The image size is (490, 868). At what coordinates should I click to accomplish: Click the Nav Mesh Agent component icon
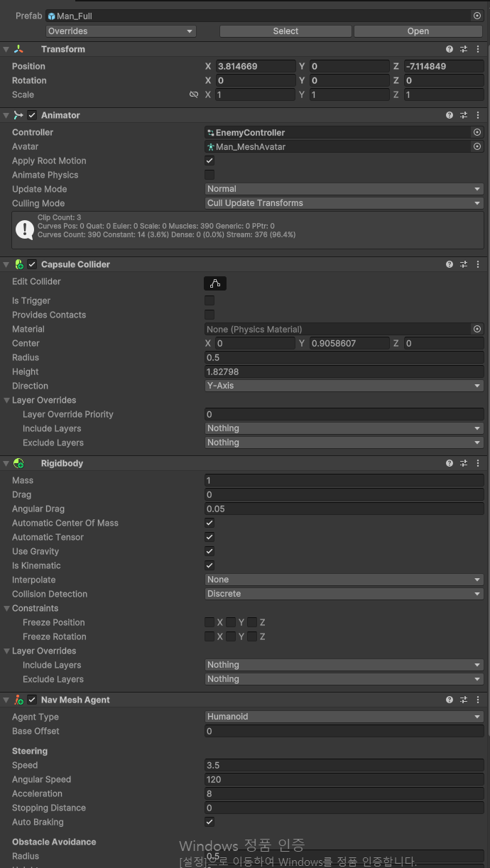pos(18,700)
